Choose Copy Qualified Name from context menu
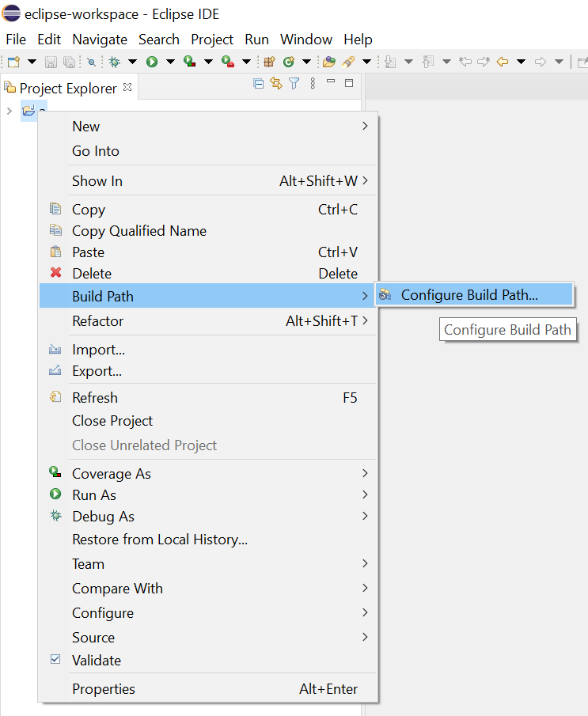 pos(208,231)
